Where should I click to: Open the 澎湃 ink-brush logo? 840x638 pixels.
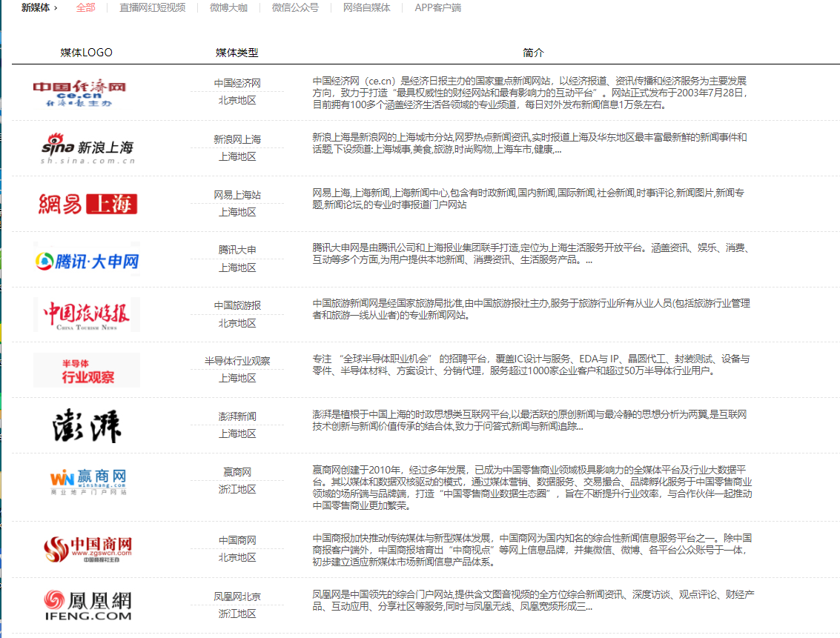pos(87,426)
